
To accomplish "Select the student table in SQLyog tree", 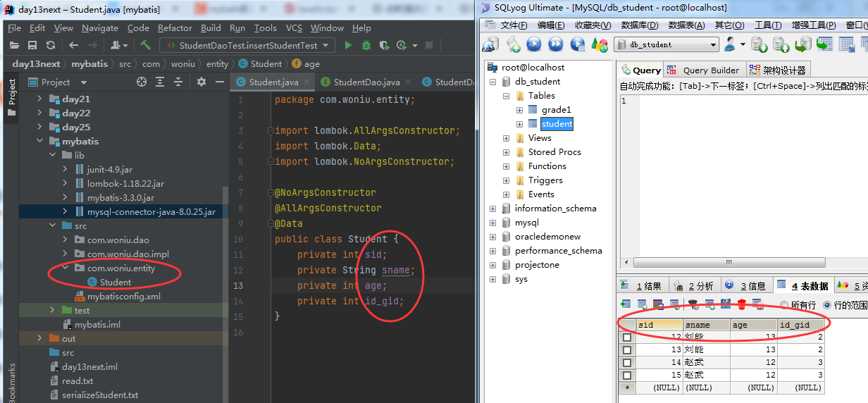I will pos(557,124).
